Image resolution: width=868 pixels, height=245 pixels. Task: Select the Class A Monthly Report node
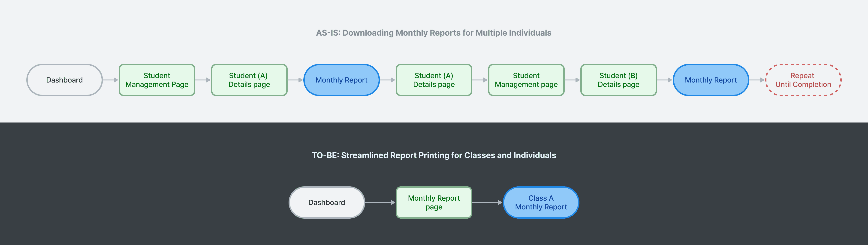[x=541, y=202]
